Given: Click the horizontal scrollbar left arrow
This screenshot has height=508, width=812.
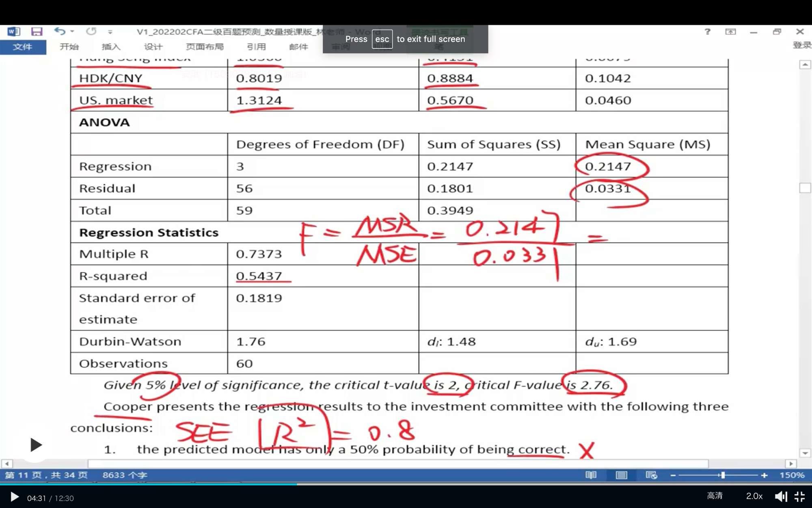Looking at the screenshot, I should [x=6, y=464].
